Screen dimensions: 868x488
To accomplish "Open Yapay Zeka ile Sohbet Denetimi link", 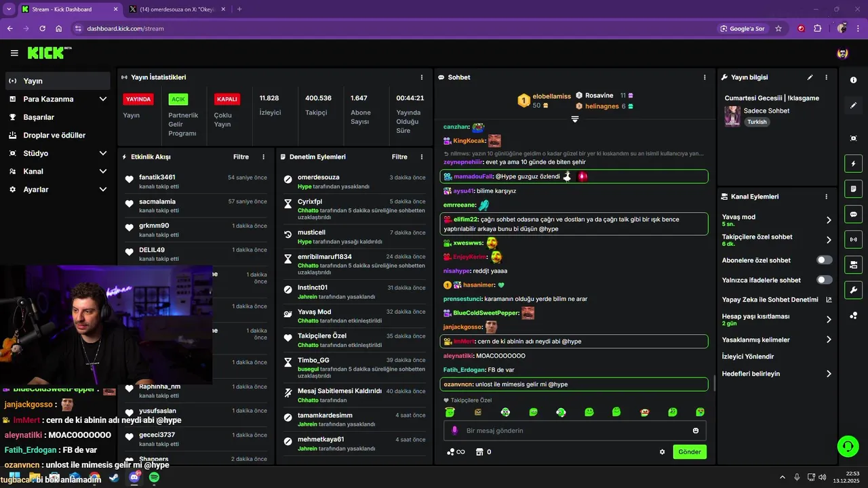I will 776,300.
